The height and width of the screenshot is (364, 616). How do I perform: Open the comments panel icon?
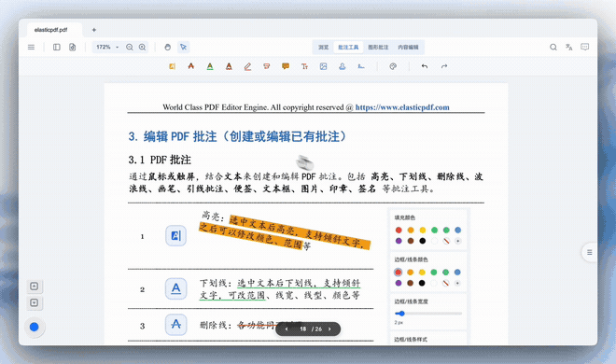[584, 47]
